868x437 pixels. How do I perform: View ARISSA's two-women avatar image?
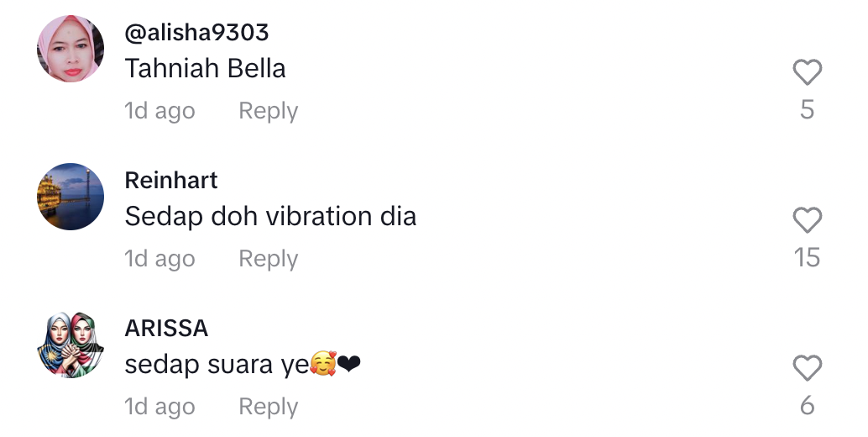pyautogui.click(x=71, y=345)
